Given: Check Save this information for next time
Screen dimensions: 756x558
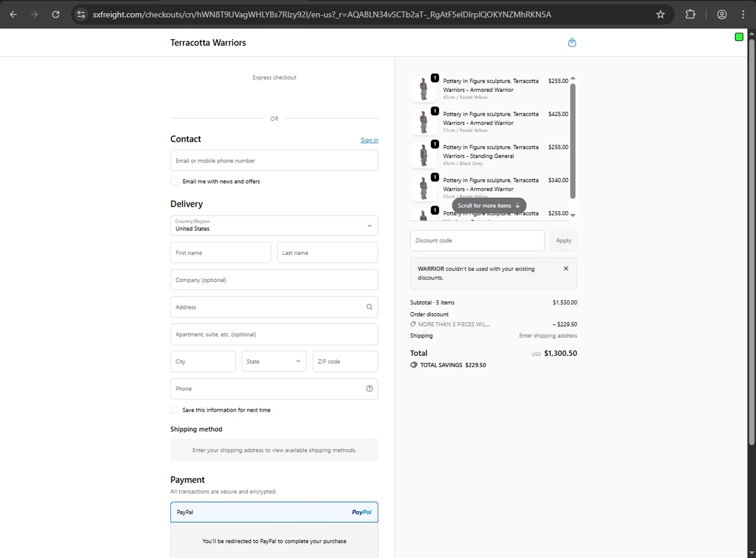Looking at the screenshot, I should [175, 410].
